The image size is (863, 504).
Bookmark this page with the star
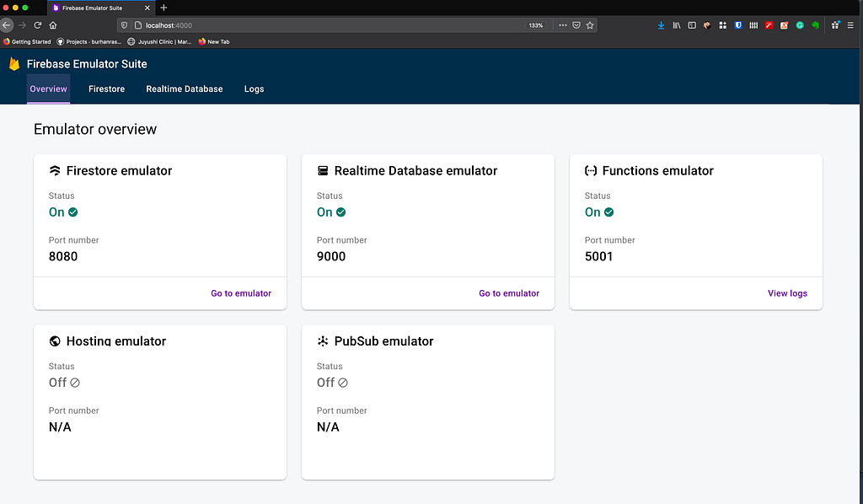click(590, 25)
